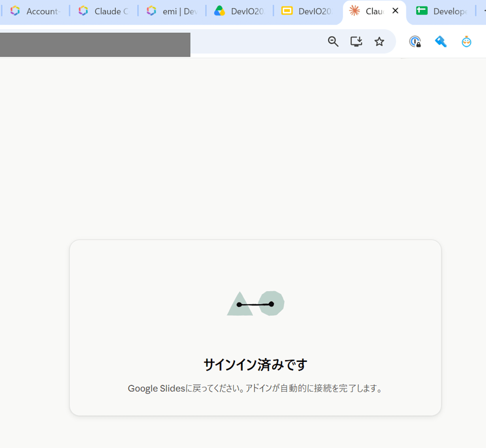Switch to the Account browser tab
The height and width of the screenshot is (448, 486).
pos(36,11)
